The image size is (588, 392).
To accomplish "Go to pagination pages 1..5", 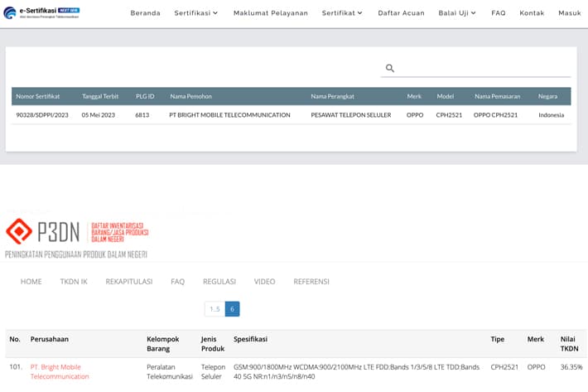I will [x=214, y=309].
